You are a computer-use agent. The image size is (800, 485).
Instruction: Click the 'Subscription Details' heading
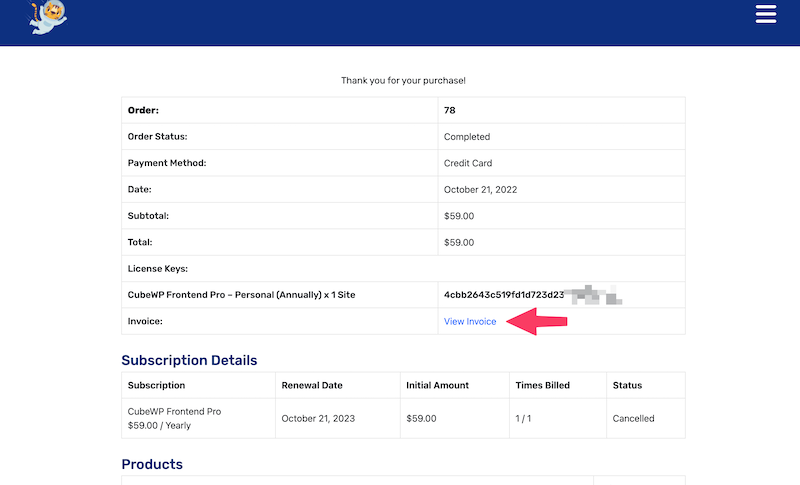tap(189, 360)
